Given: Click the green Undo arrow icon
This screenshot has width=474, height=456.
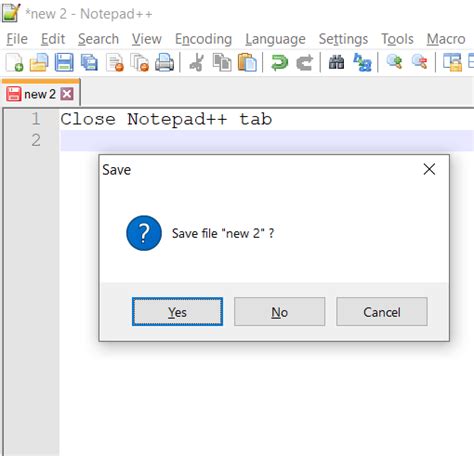Looking at the screenshot, I should (x=279, y=63).
